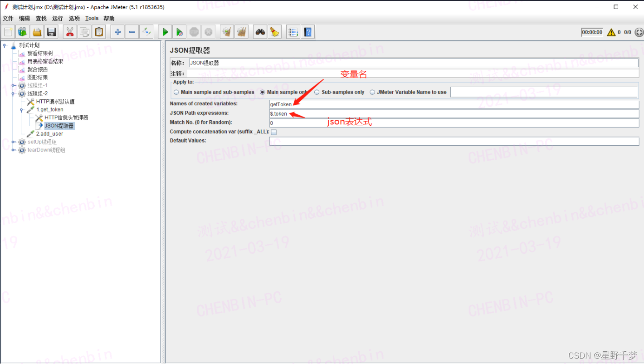Viewport: 644px width, 364px height.
Task: Open the Tools menu
Action: click(x=92, y=19)
